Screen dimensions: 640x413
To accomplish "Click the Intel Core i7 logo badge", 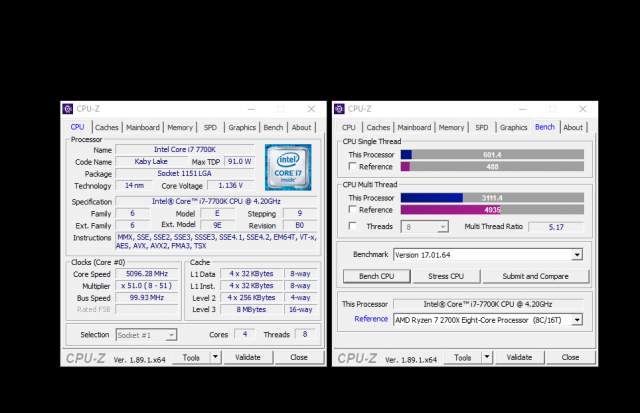I will coord(287,167).
